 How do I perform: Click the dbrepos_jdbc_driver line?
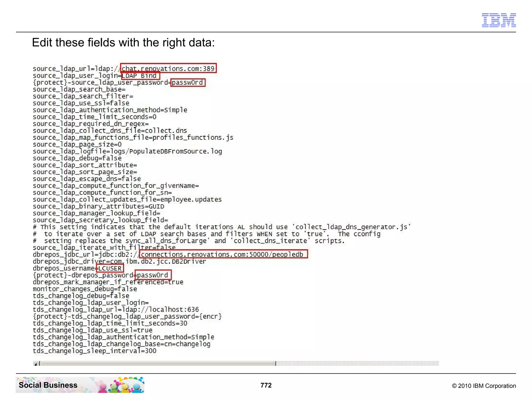[x=119, y=261]
